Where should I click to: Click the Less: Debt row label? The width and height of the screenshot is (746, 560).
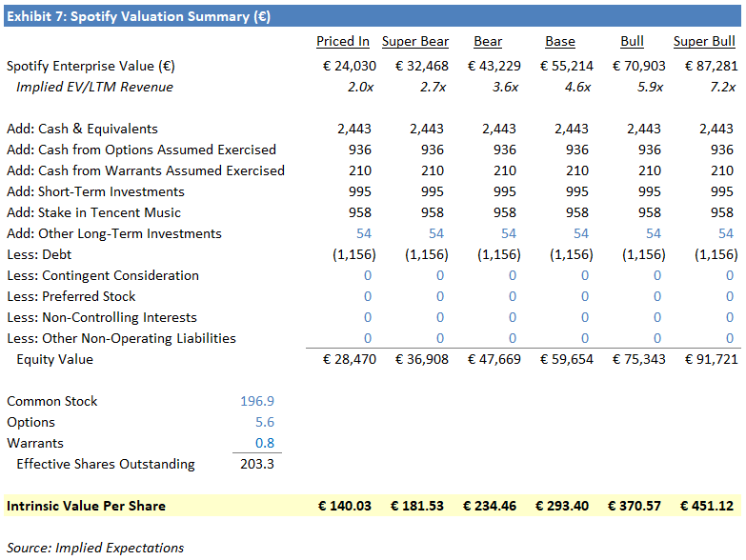click(39, 254)
